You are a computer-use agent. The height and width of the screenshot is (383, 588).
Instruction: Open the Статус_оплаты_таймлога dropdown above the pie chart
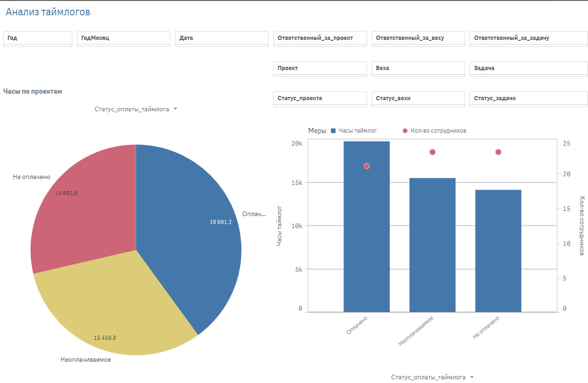point(136,109)
